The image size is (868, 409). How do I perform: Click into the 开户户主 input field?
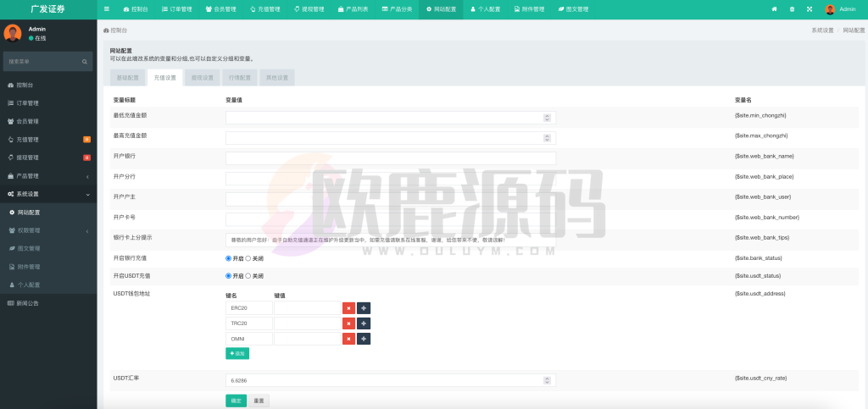(391, 199)
